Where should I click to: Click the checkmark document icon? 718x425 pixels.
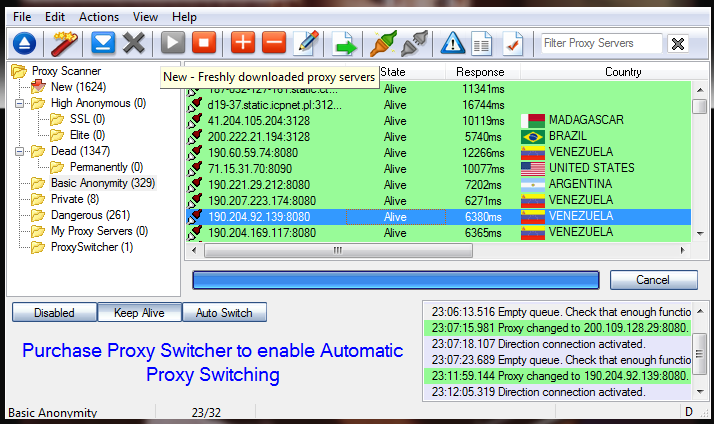coord(513,44)
